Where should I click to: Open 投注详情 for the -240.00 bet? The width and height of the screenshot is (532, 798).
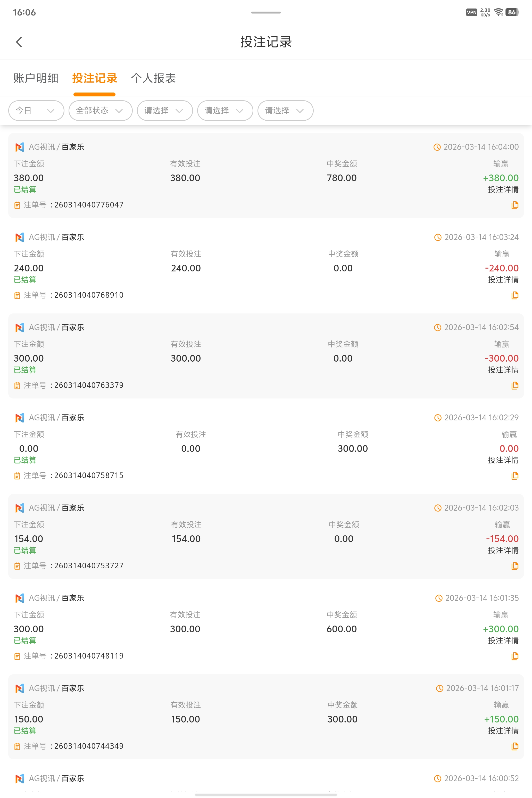coord(503,280)
